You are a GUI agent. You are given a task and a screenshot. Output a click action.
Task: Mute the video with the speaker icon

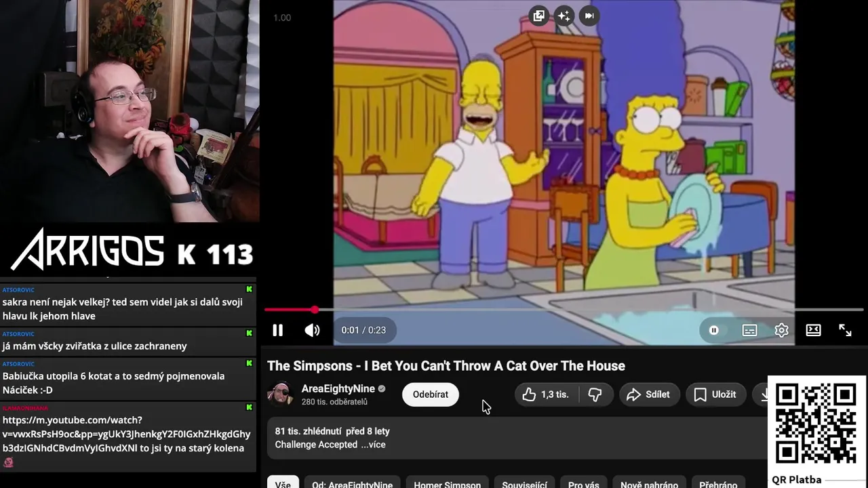[x=312, y=330]
